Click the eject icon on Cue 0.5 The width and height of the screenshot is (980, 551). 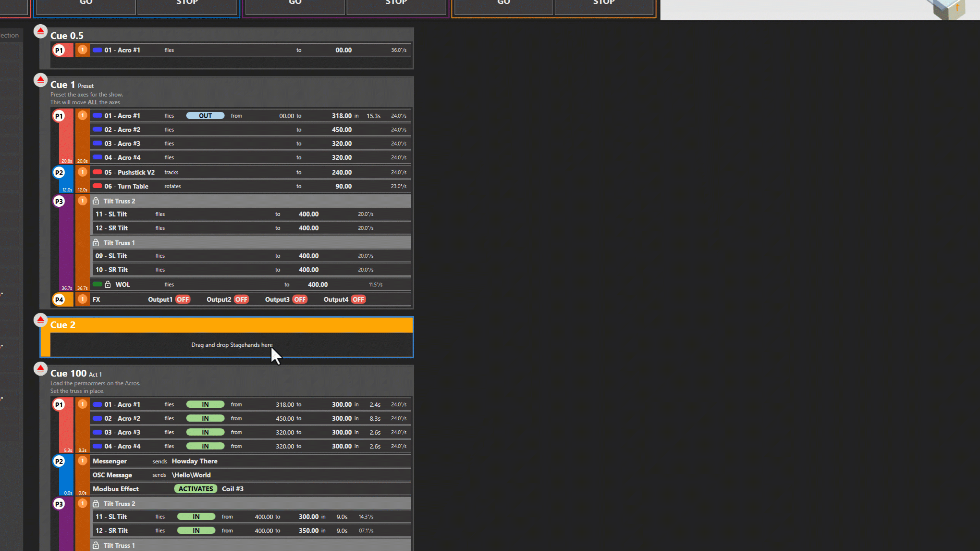pyautogui.click(x=40, y=31)
